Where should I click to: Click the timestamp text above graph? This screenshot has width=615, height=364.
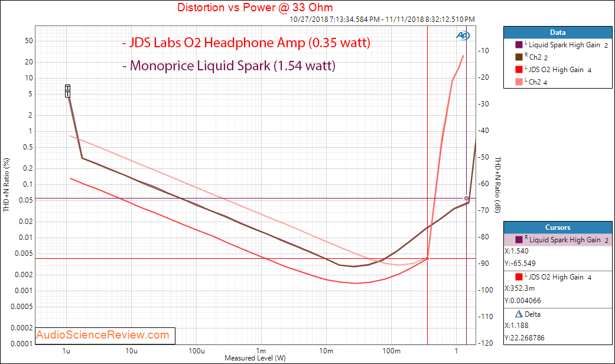pos(382,19)
